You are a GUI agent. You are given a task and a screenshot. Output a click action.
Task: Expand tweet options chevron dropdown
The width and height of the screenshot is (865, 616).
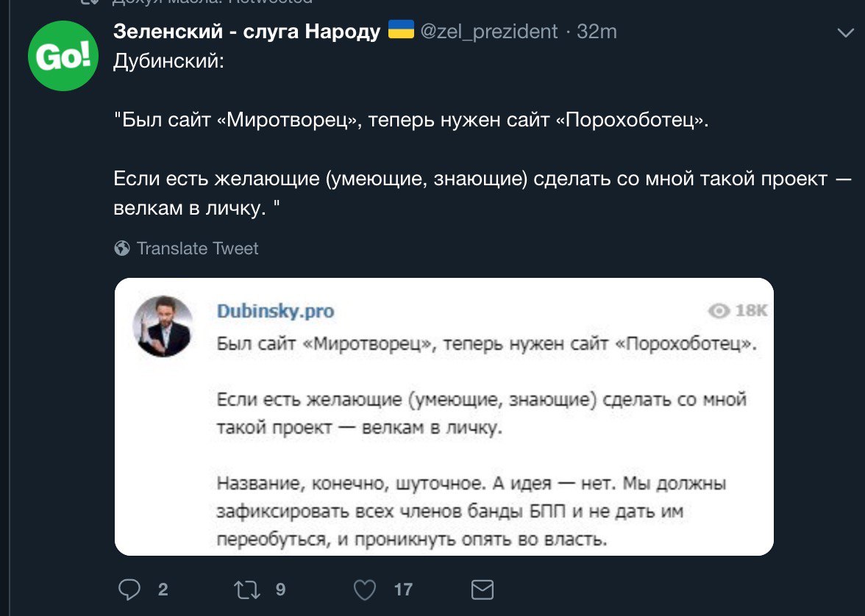point(845,33)
